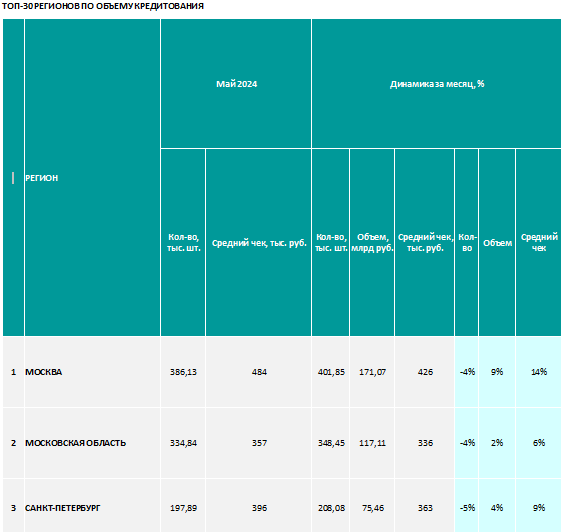Click the value 117,11 in Московская область row
561x532 pixels.
click(372, 443)
